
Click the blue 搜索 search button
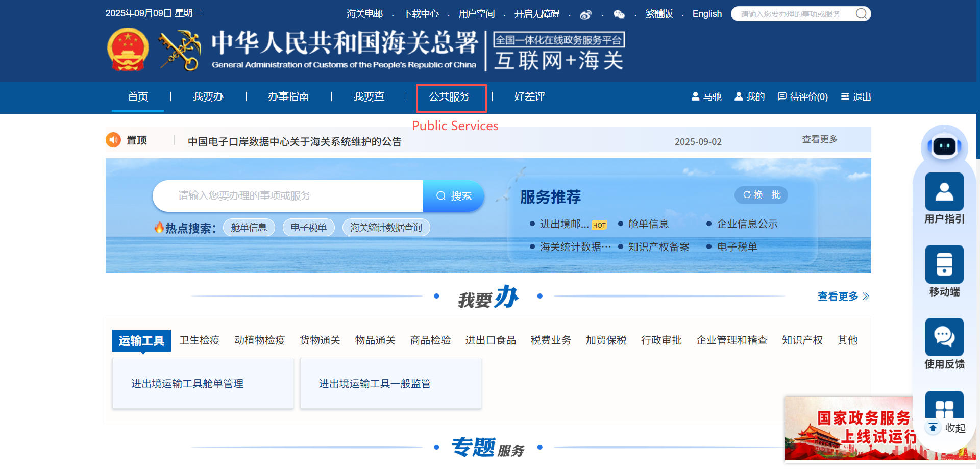point(453,196)
